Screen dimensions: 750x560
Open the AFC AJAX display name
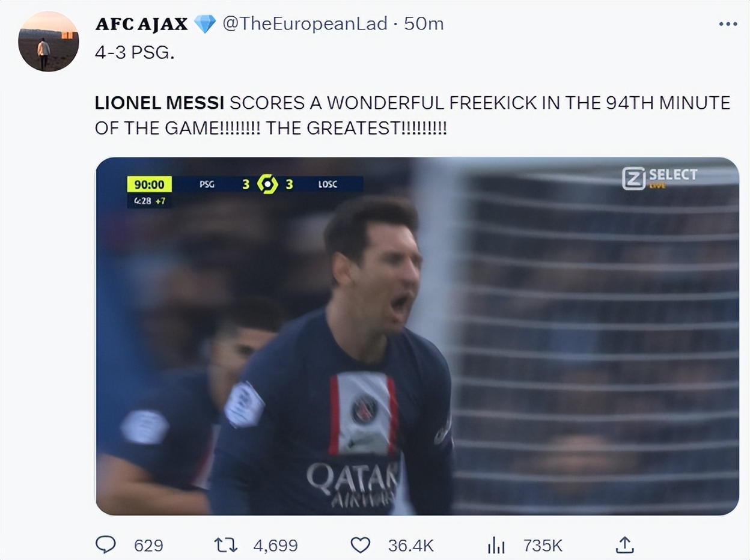141,24
